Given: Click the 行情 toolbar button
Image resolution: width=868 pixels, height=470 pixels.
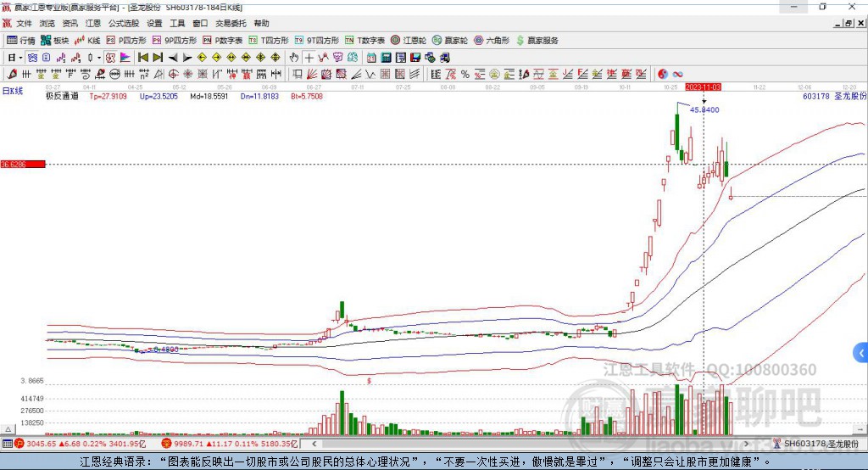Looking at the screenshot, I should point(20,41).
